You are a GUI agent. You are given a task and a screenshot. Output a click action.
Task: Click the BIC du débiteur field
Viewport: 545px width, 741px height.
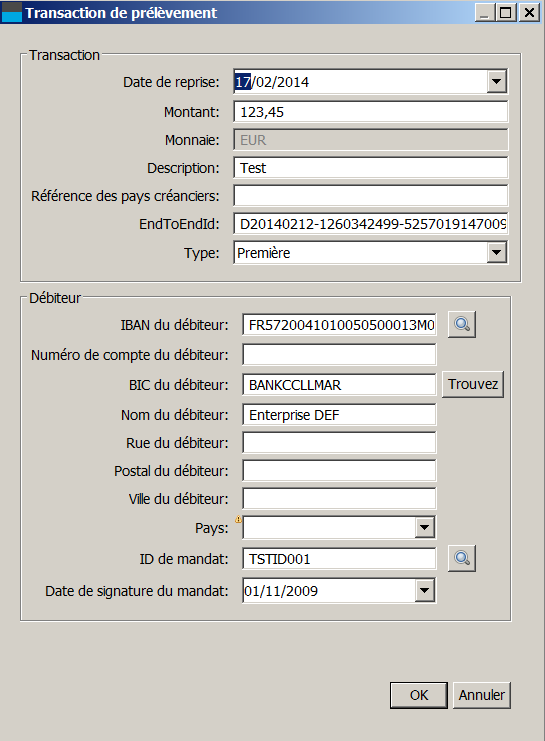pos(339,385)
